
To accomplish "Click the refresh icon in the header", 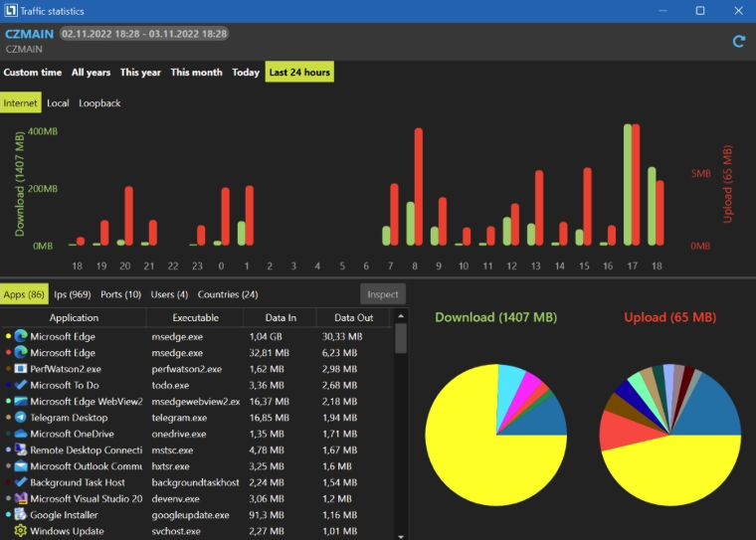I will 738,41.
